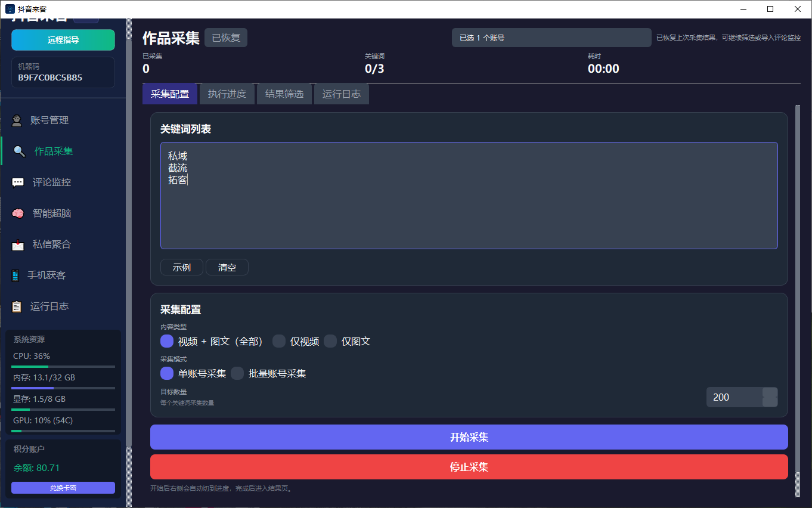Viewport: 812px width, 508px height.
Task: Click the 内存 usage progress bar
Action: [x=63, y=388]
